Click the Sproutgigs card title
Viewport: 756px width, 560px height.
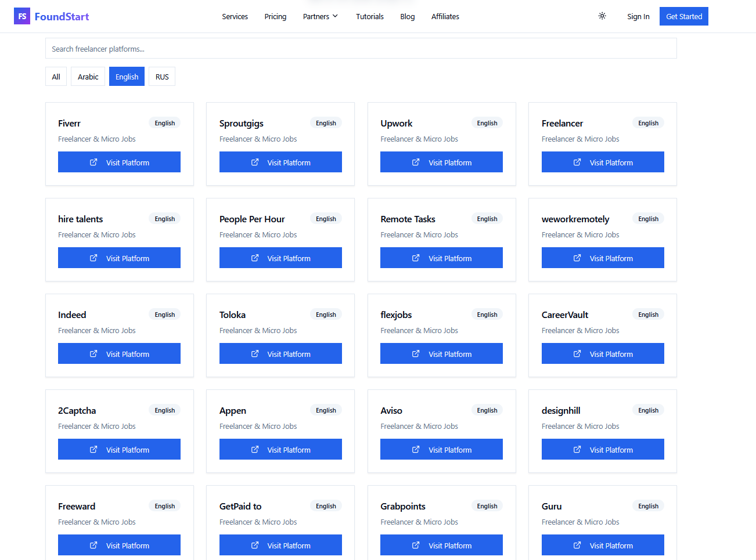tap(242, 123)
